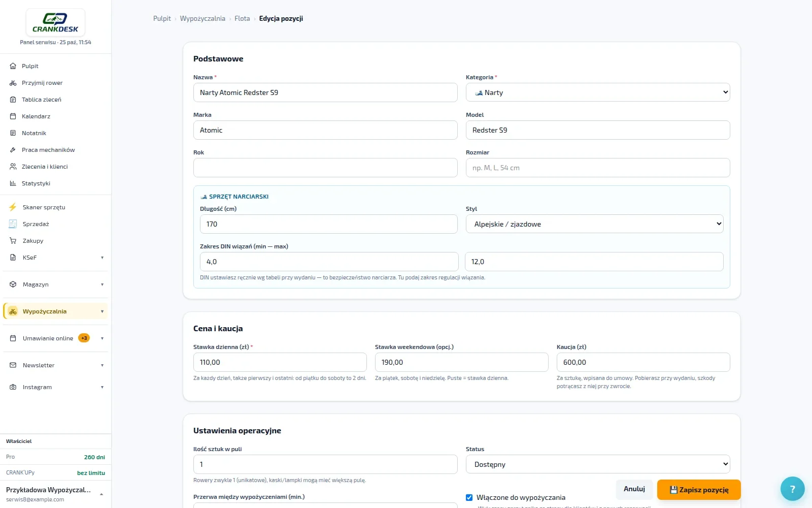812x508 pixels.
Task: Click the blue help question mark button
Action: (792, 489)
